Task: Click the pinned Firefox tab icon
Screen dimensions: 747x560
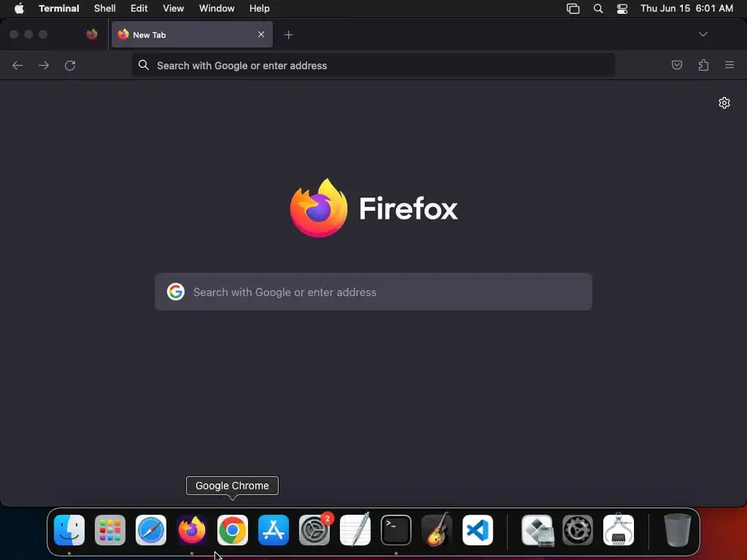Action: point(92,34)
